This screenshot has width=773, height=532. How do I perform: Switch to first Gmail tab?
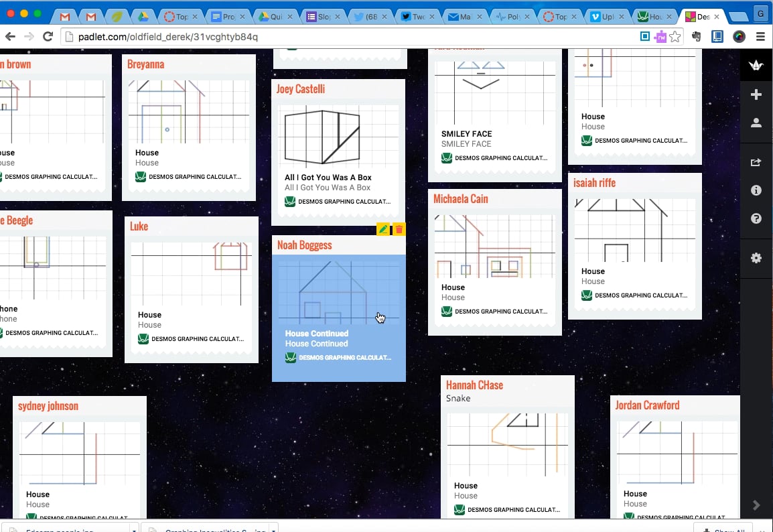pyautogui.click(x=64, y=17)
